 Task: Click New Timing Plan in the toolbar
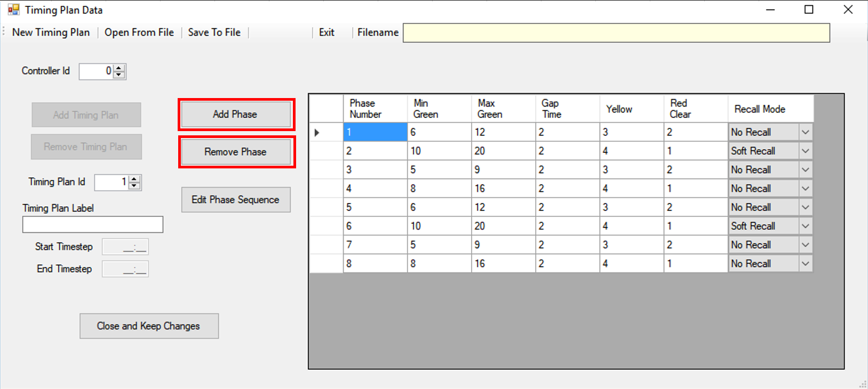[x=51, y=33]
